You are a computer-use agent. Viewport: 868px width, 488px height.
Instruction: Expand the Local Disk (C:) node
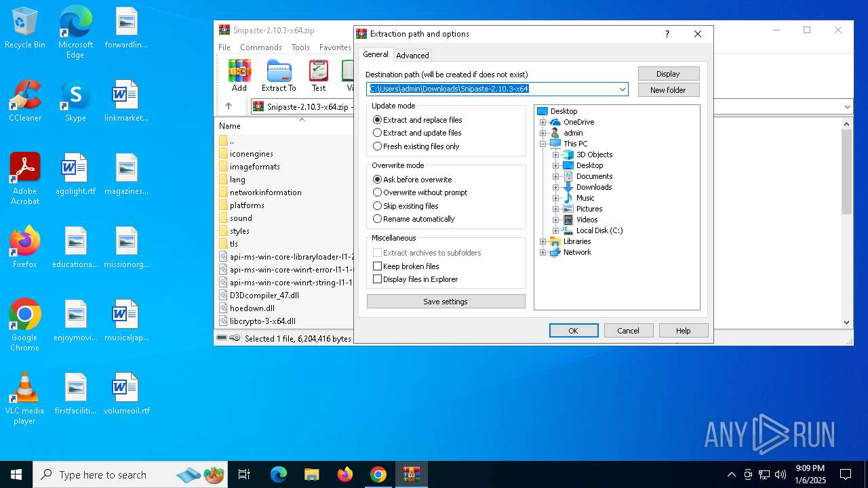[555, 230]
